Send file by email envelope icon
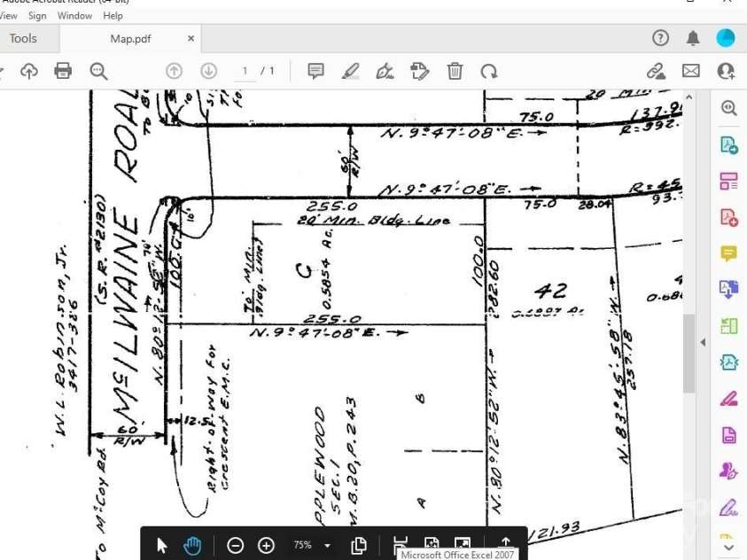Image resolution: width=747 pixels, height=560 pixels. 691,71
